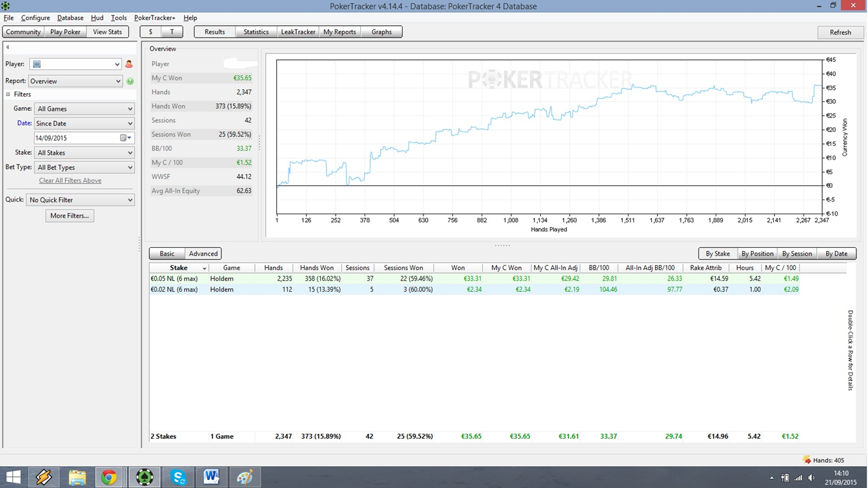Open the Windows Start button

tap(13, 477)
